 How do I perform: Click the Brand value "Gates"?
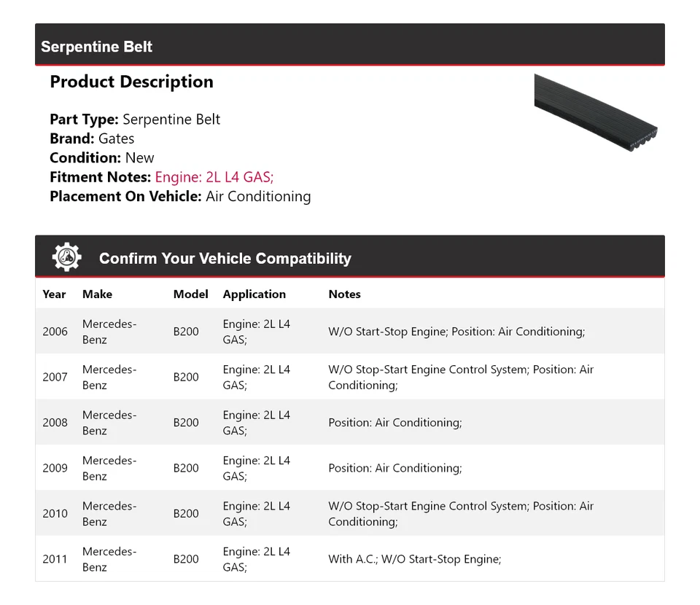pos(116,138)
